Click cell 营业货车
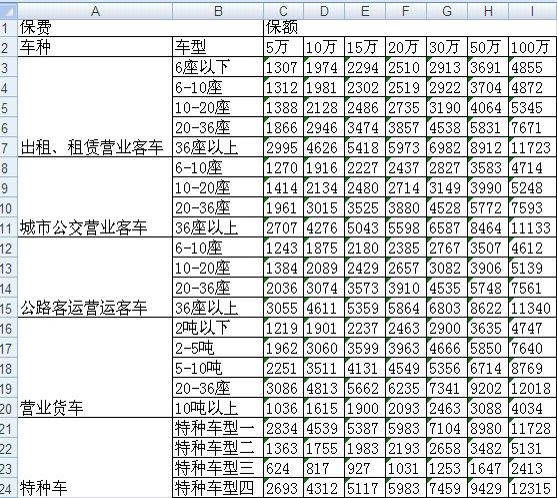 pos(95,368)
